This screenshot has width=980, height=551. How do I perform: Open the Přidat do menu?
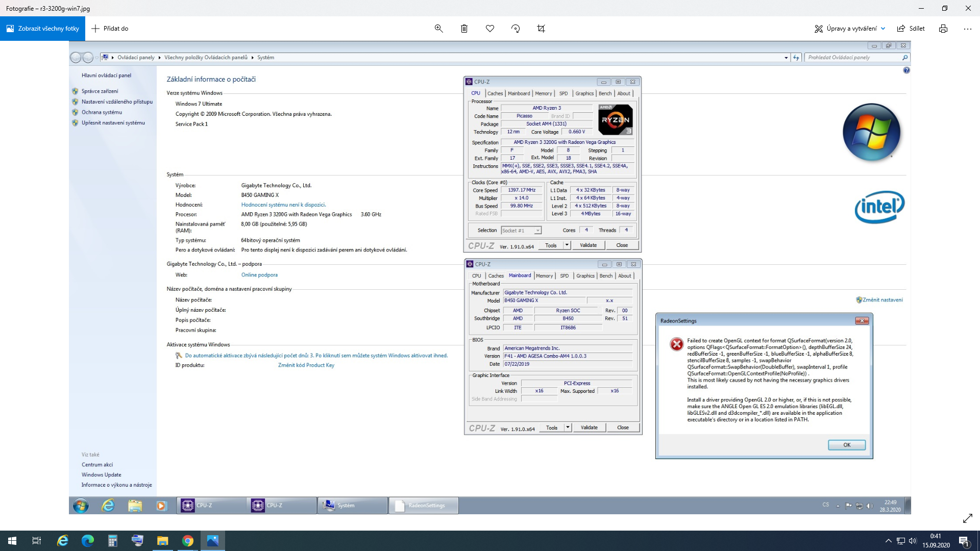[110, 29]
